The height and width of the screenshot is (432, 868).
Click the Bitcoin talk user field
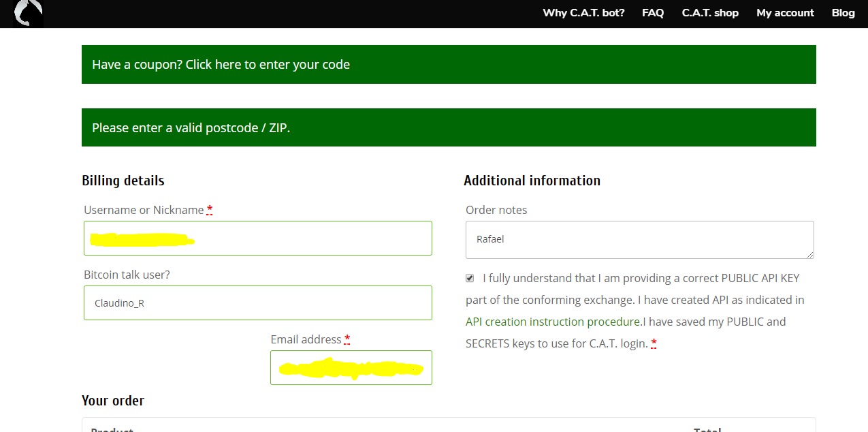coord(258,303)
